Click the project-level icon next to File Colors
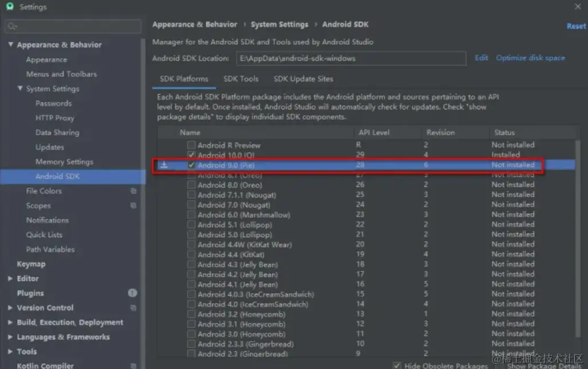 [133, 191]
